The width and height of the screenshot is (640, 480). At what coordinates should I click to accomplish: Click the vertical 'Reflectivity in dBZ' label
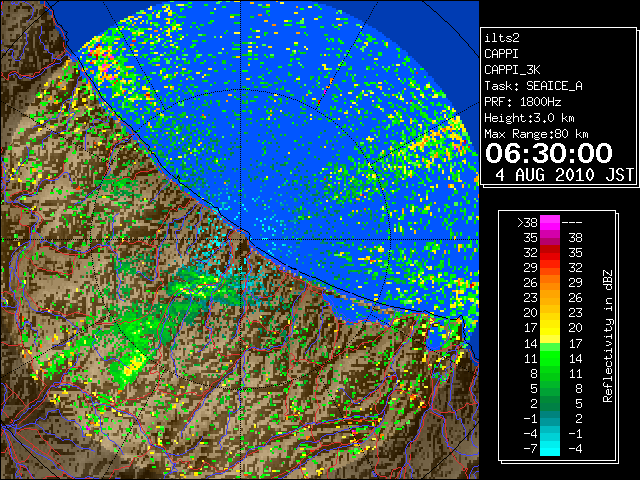click(608, 336)
